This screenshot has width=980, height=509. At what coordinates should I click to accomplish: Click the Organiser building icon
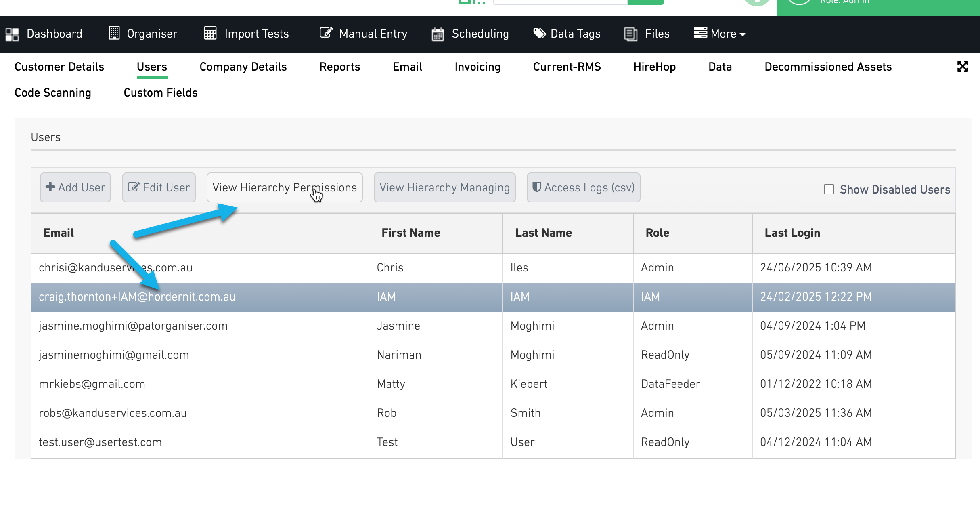point(114,33)
